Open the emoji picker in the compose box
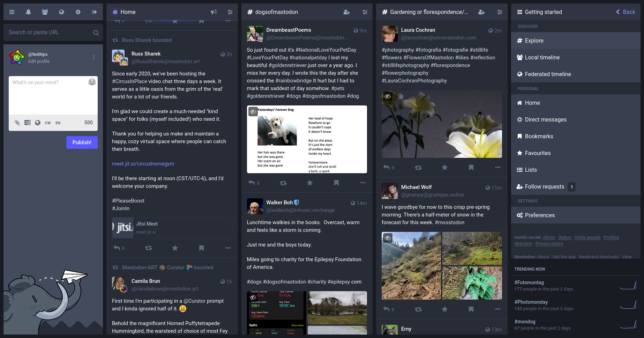Image resolution: width=644 pixels, height=338 pixels. 92,82
